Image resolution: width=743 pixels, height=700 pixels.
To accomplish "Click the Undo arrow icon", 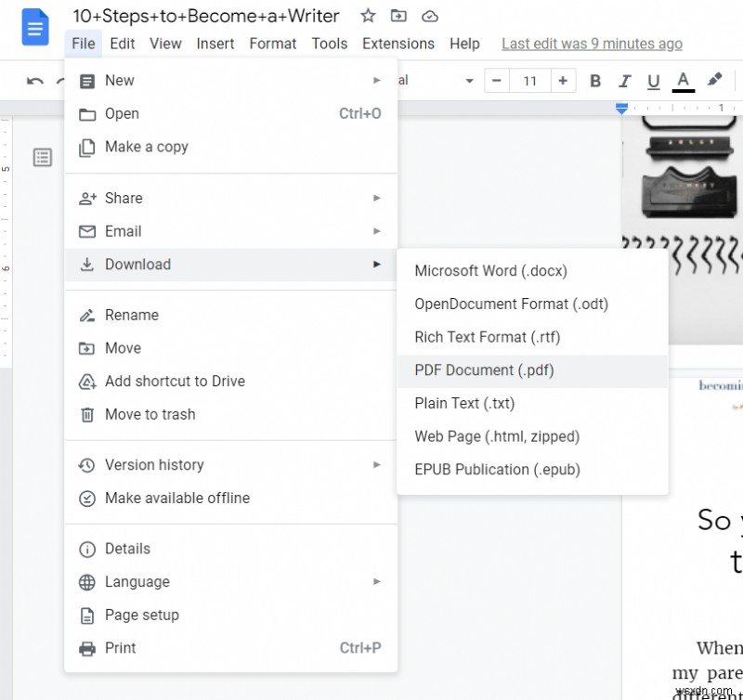I will (x=33, y=81).
